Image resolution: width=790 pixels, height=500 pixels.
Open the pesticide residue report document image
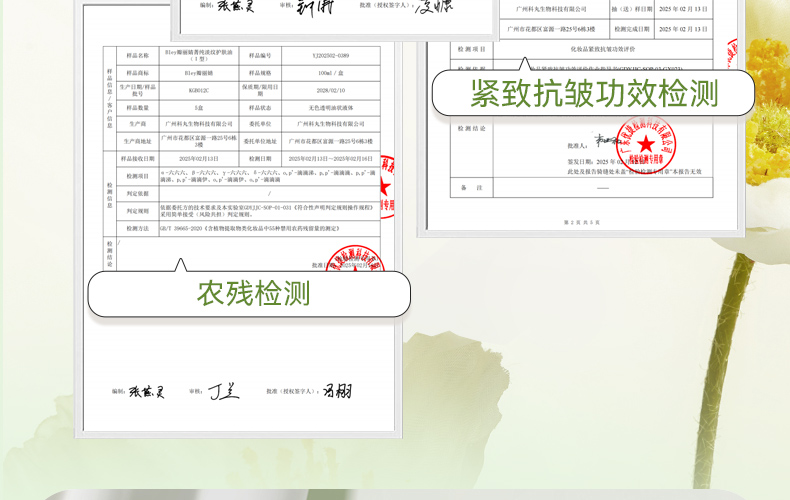pyautogui.click(x=238, y=222)
